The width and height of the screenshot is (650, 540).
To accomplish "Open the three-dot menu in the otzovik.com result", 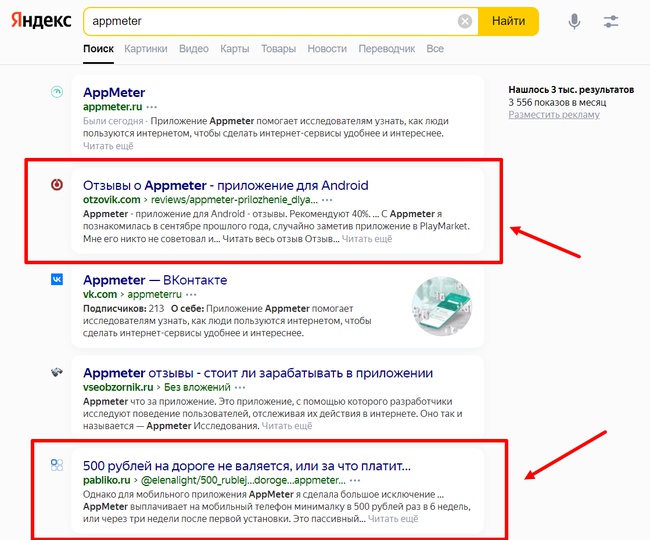I will (x=327, y=200).
